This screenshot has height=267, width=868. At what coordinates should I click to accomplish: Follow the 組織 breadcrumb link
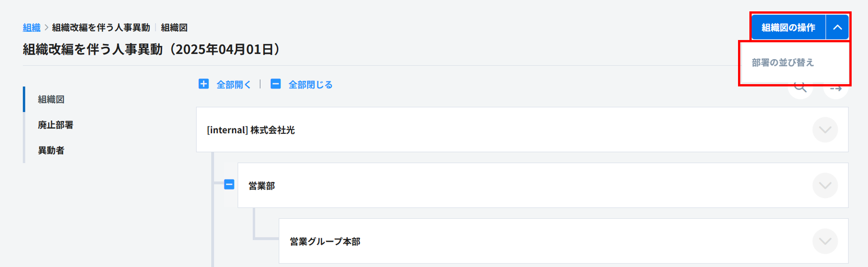click(x=31, y=28)
